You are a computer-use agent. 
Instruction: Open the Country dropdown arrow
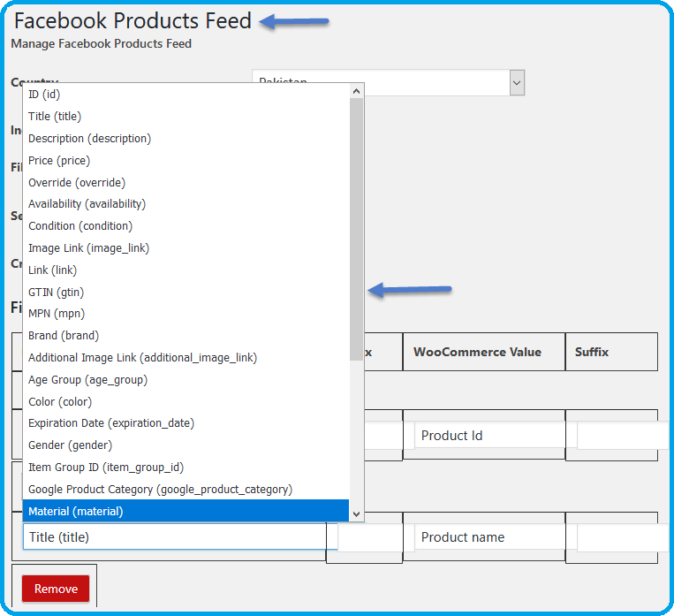click(517, 82)
